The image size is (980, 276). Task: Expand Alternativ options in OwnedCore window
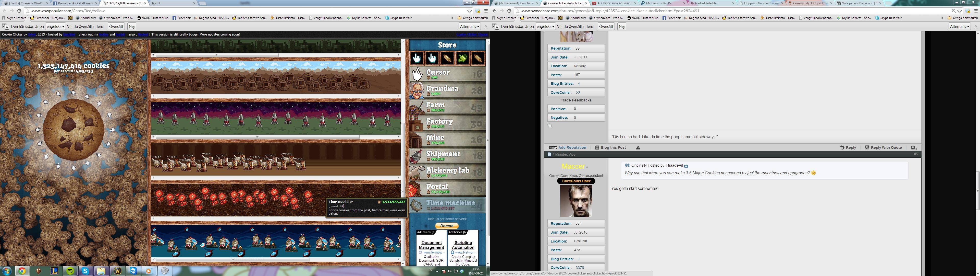960,26
